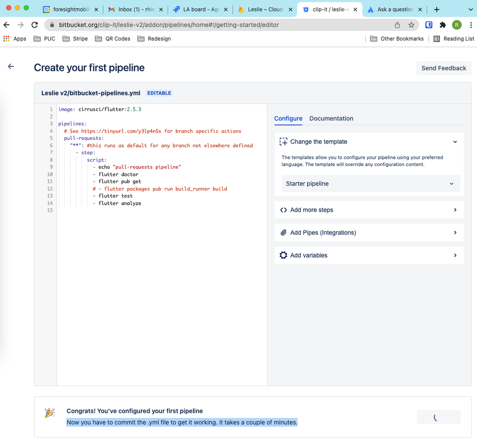Image resolution: width=477 pixels, height=448 pixels.
Task: Click the loading commit button
Action: [439, 417]
